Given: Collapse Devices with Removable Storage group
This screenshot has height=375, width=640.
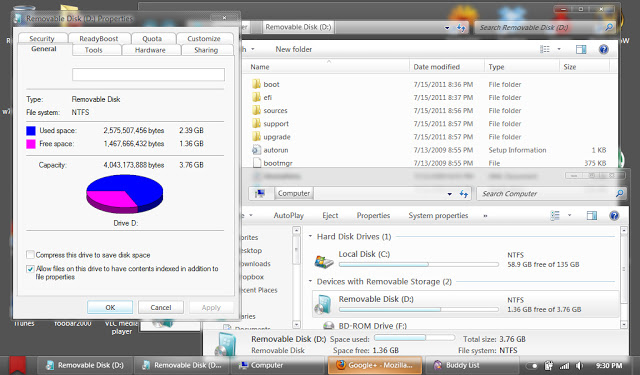Looking at the screenshot, I should (x=311, y=282).
